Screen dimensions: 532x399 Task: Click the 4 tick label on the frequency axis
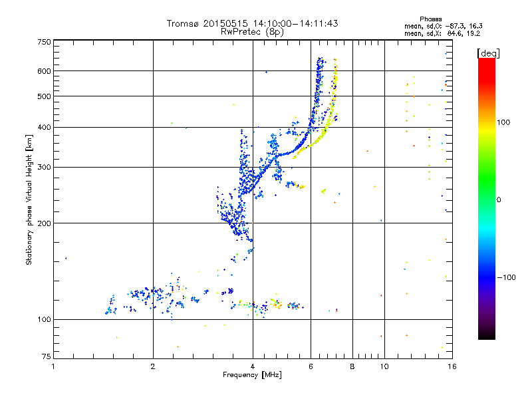tap(253, 366)
